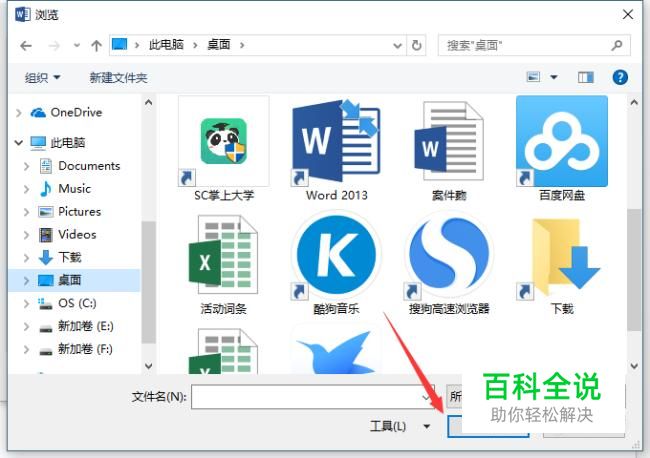The image size is (650, 458).
Task: Select 桌面 in the navigation pane
Action: coord(75,280)
